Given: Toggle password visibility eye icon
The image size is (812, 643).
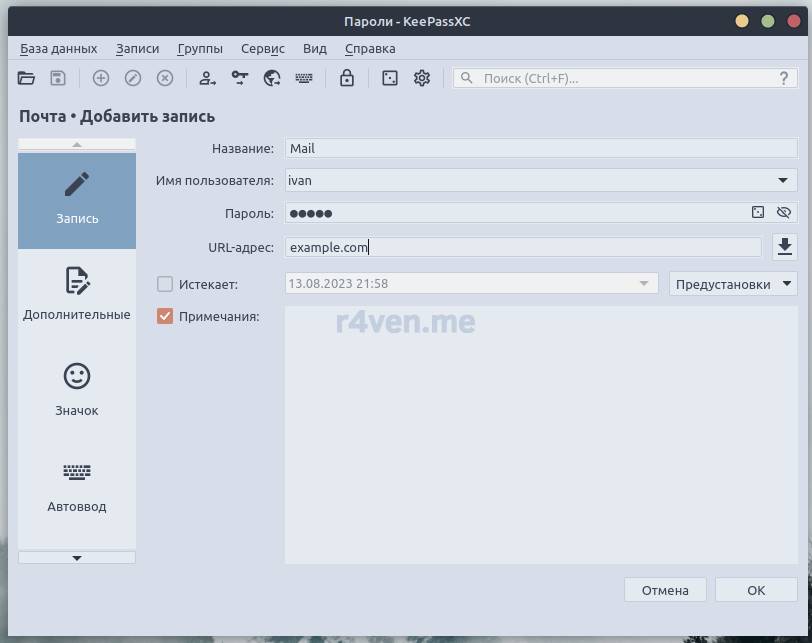Looking at the screenshot, I should (783, 212).
